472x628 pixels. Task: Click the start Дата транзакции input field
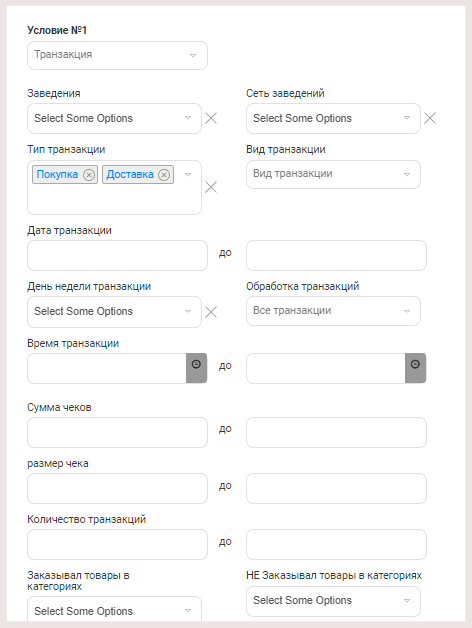[117, 256]
